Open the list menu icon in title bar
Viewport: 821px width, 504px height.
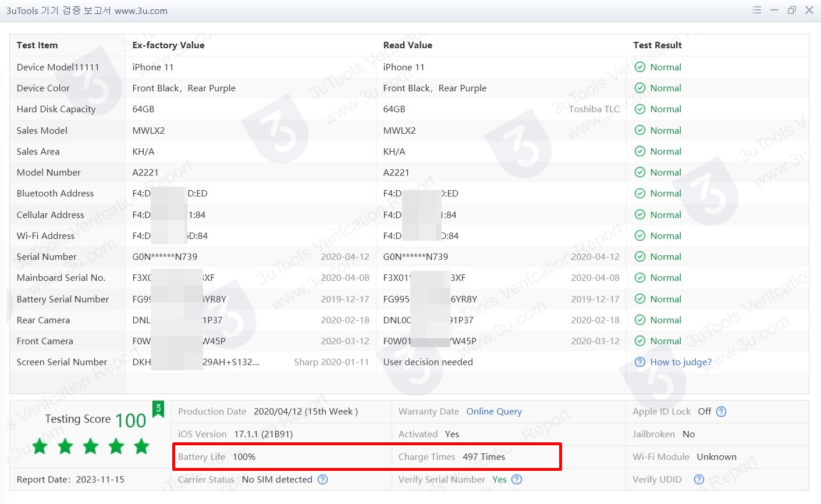point(757,10)
